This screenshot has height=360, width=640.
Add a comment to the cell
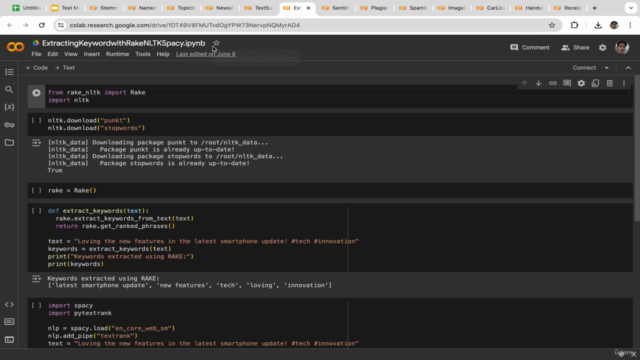(567, 83)
